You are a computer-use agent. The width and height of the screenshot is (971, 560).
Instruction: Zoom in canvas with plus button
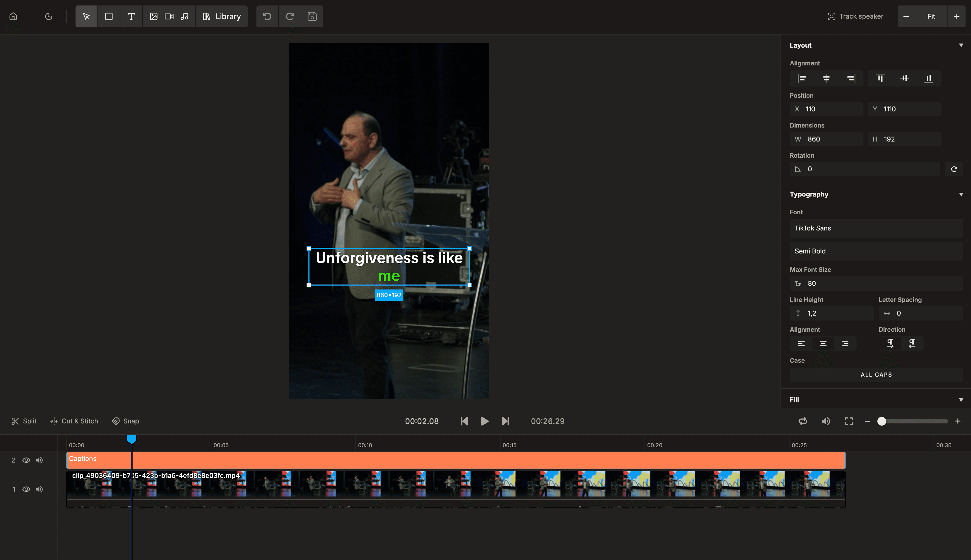(x=956, y=16)
